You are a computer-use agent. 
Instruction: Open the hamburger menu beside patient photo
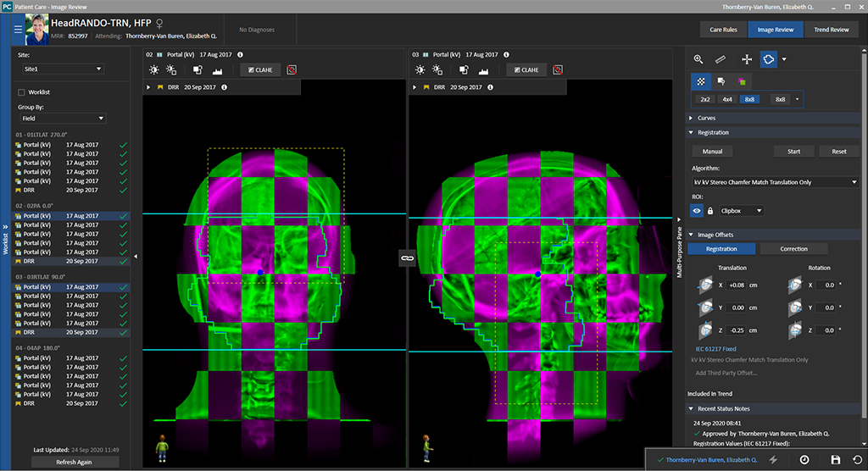point(19,30)
